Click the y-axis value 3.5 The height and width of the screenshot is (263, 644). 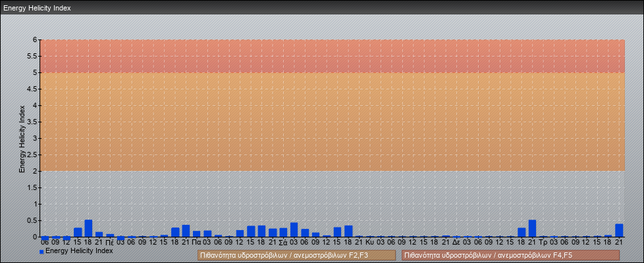pos(32,122)
